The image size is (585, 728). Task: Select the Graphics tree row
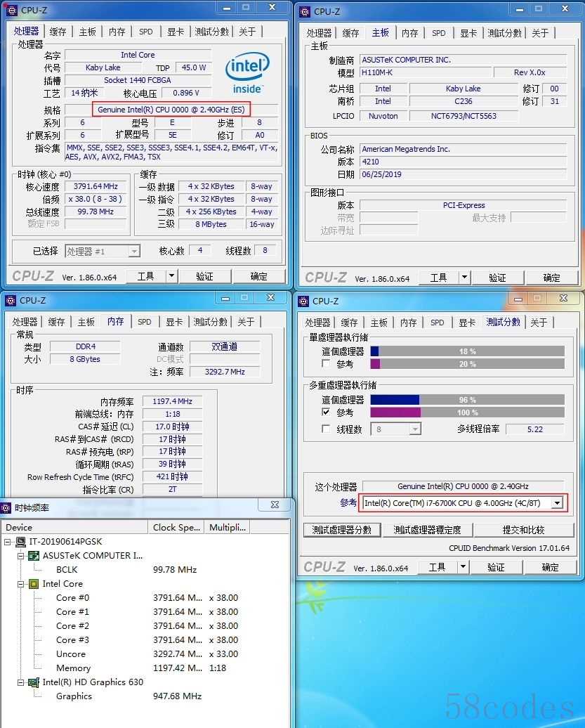coord(74,696)
